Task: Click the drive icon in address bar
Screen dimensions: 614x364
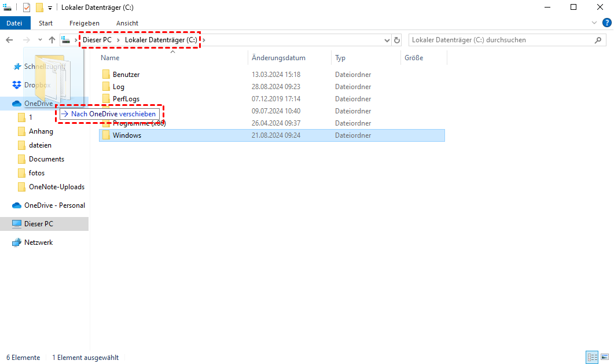Action: [x=66, y=40]
